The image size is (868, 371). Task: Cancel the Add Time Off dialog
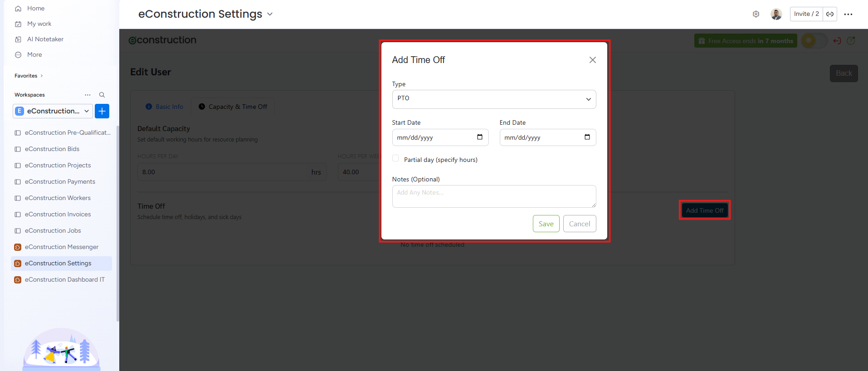(x=579, y=224)
